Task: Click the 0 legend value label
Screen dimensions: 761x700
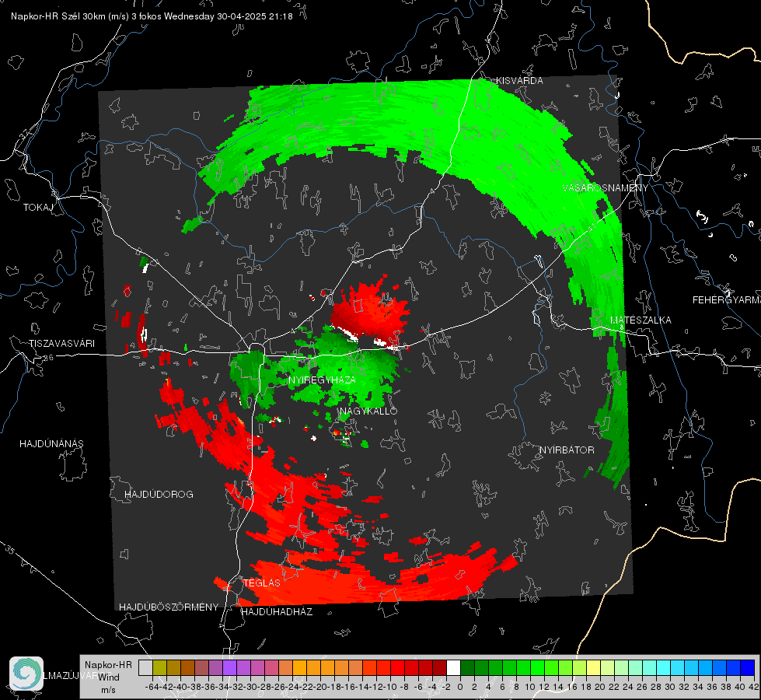Action: tap(460, 688)
